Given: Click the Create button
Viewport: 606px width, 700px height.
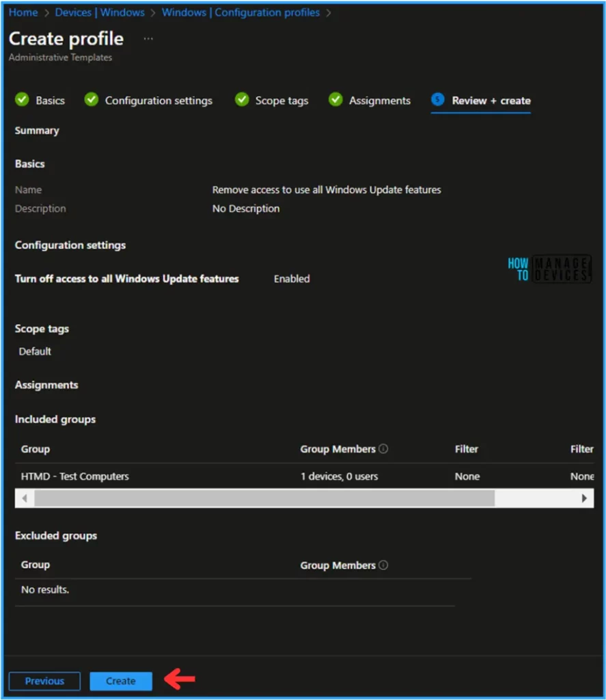Looking at the screenshot, I should click(x=121, y=681).
